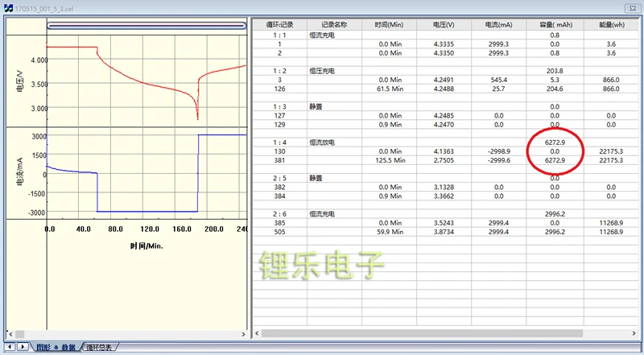The width and height of the screenshot is (644, 355).
Task: Click the current cell 545.4
Action: pos(498,80)
